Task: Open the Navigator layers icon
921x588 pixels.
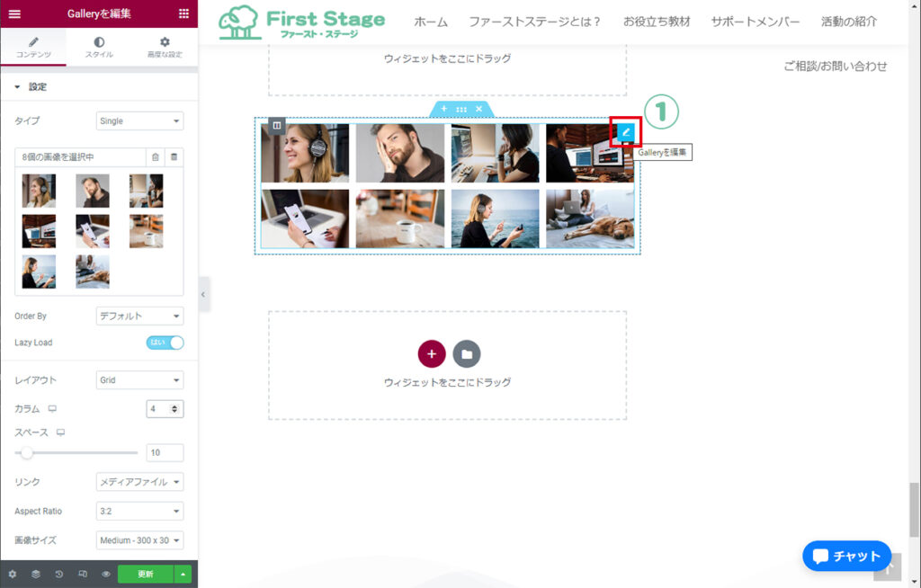Action: 36,574
